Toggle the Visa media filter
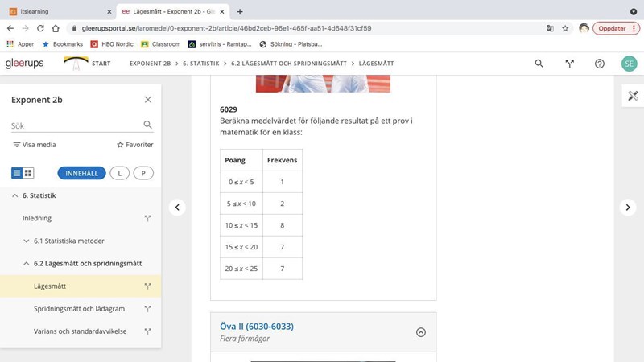The image size is (644, 362). tap(34, 145)
